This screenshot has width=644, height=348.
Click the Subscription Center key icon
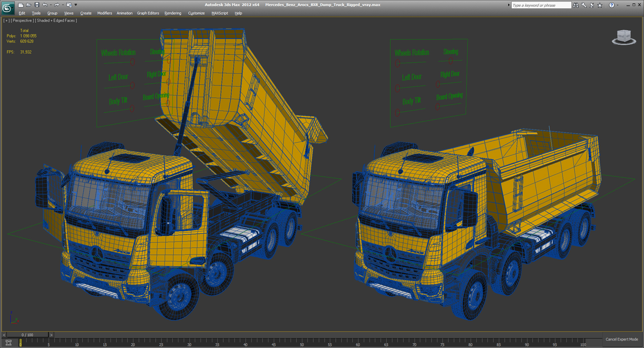[x=584, y=5]
